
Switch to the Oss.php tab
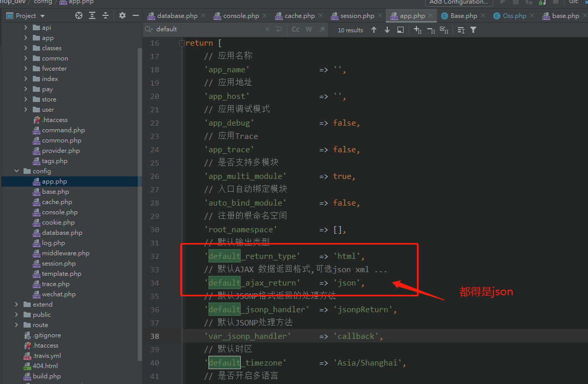tap(514, 16)
